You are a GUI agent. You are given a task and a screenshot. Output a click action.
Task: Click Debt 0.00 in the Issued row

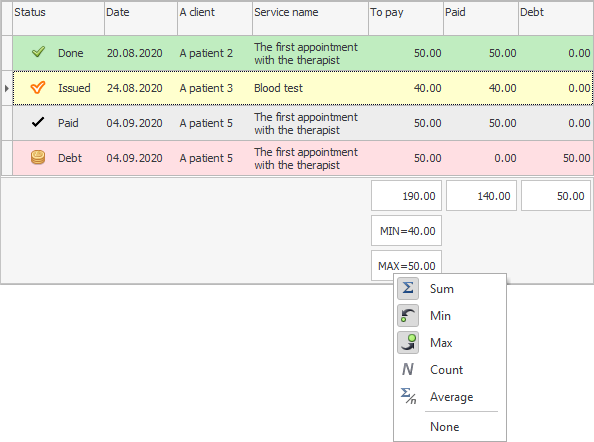pos(579,88)
